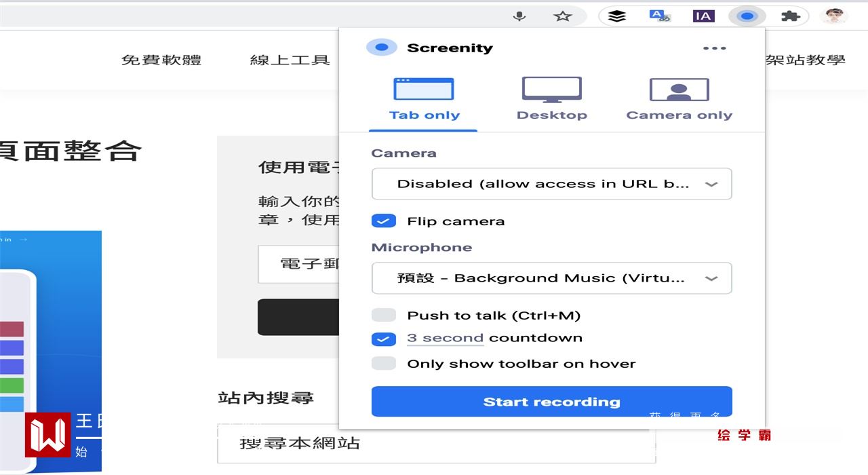Click the microphone icon in address bar
Viewport: 868px width, 475px height.
click(519, 16)
